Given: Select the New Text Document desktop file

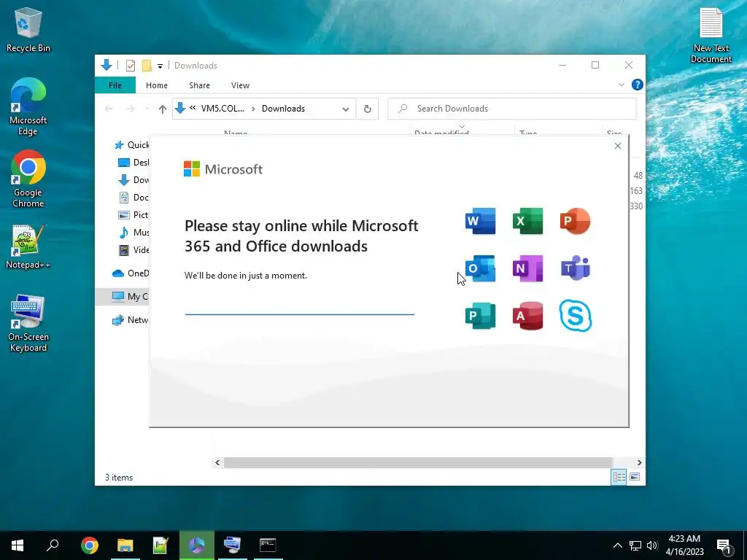Looking at the screenshot, I should (x=711, y=36).
